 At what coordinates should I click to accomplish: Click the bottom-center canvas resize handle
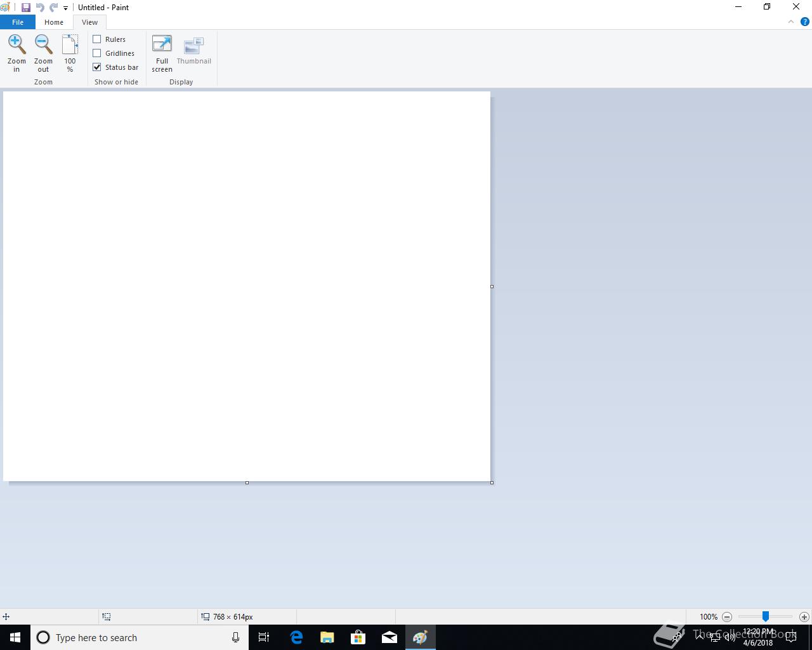click(247, 482)
